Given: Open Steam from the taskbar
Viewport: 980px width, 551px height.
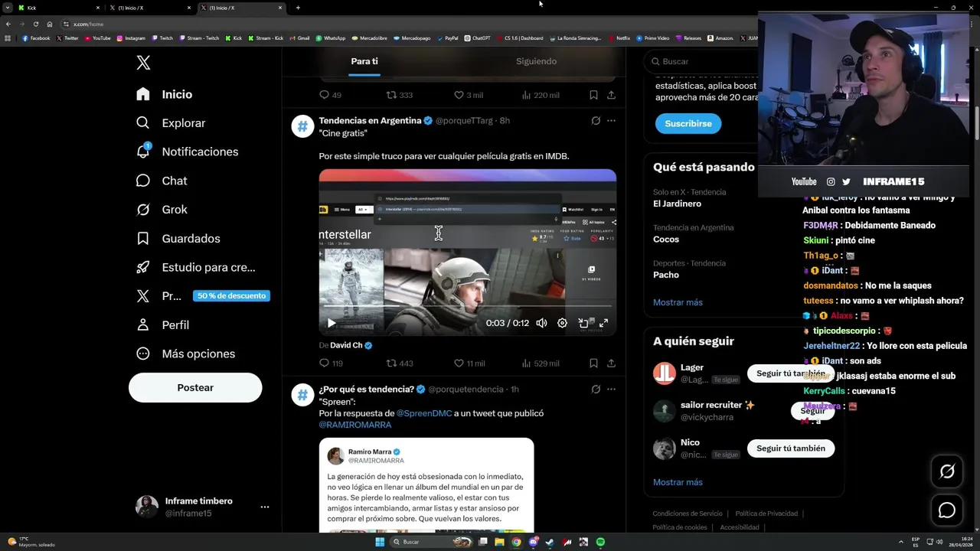Looking at the screenshot, I should point(550,542).
